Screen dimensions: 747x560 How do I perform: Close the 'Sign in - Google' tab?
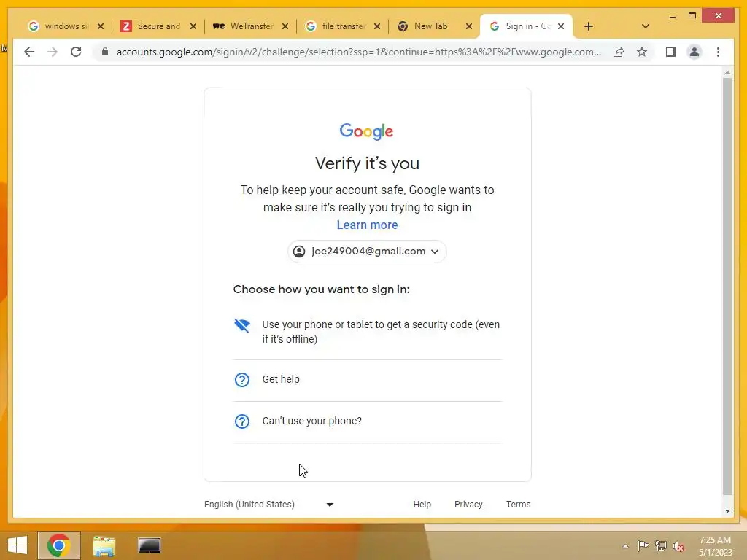(x=561, y=26)
